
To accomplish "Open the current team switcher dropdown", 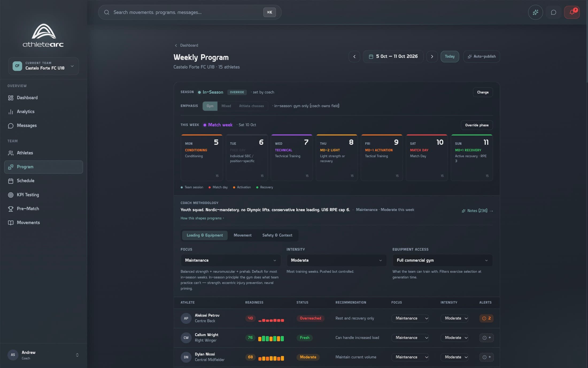I will click(43, 66).
